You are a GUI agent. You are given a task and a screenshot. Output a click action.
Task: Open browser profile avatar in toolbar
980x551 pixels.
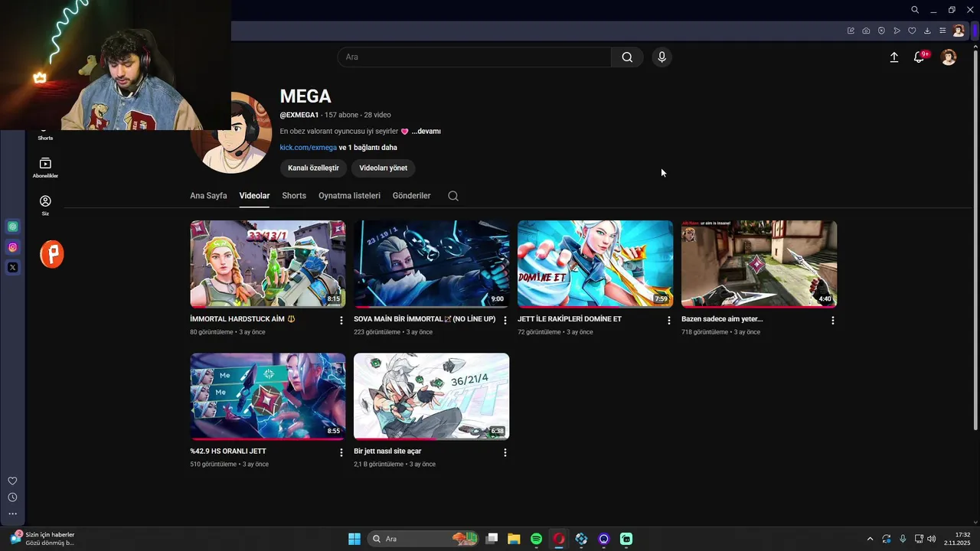pyautogui.click(x=959, y=31)
